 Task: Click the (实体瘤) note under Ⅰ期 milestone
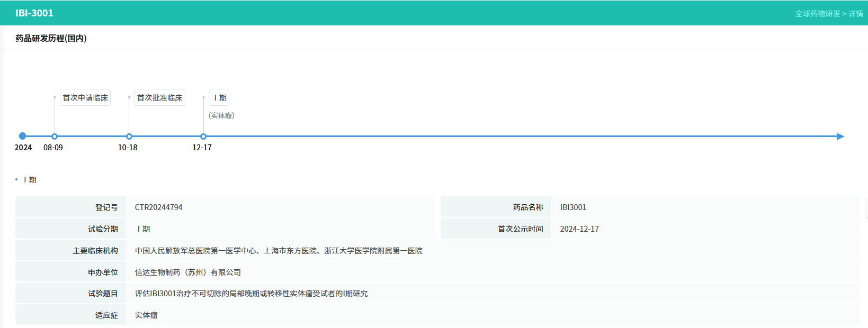tap(221, 115)
